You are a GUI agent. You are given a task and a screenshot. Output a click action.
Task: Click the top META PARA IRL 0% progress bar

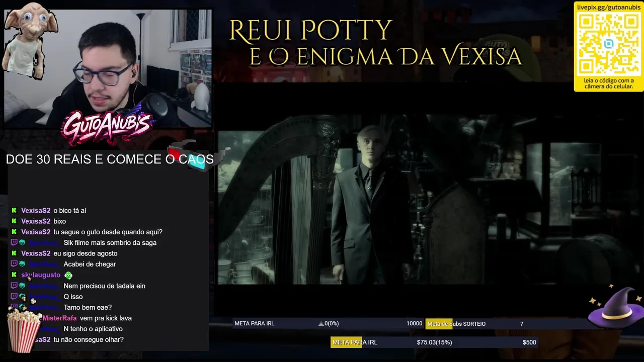coord(328,324)
